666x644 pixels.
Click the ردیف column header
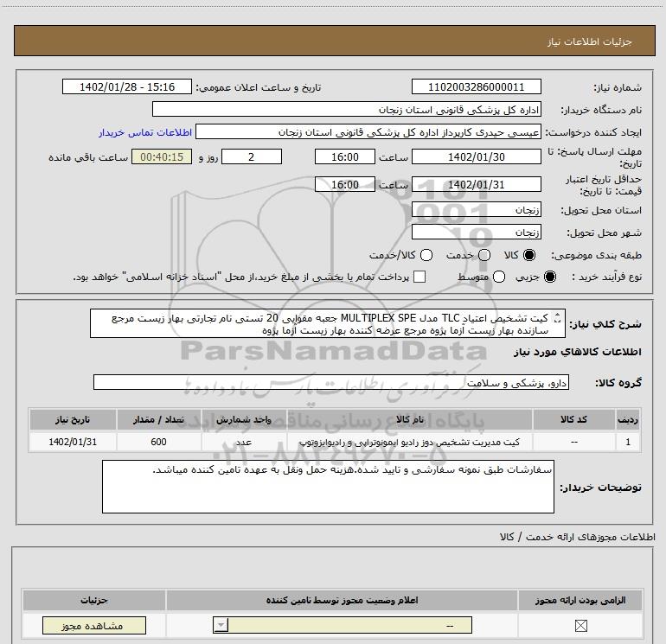coord(628,419)
